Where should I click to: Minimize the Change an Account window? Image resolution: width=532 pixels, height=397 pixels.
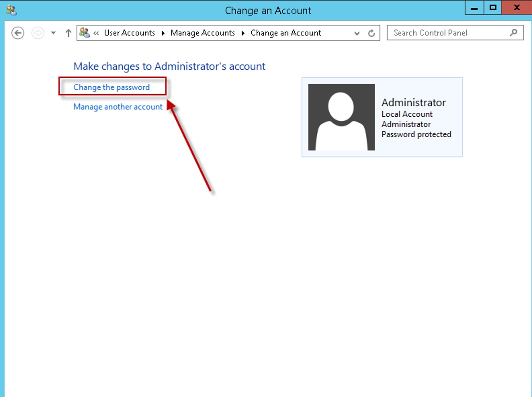pyautogui.click(x=475, y=8)
